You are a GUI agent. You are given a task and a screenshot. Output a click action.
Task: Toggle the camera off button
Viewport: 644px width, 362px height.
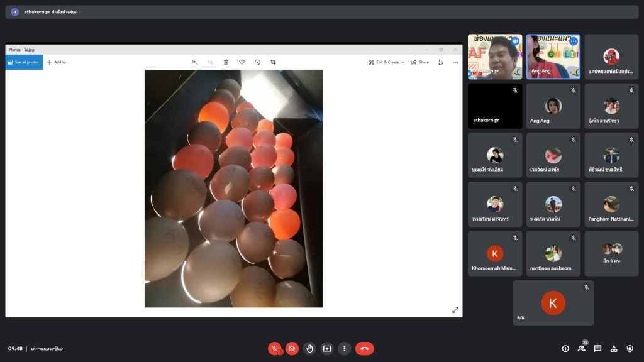[x=292, y=348]
